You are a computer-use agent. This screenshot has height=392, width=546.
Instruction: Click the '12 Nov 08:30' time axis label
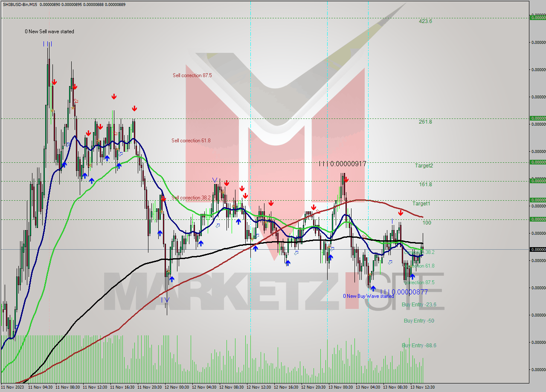(231, 387)
